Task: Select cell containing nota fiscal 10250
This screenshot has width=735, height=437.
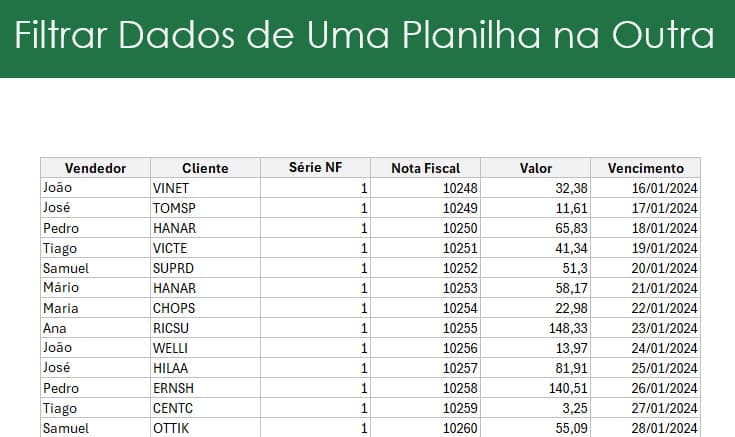Action: (x=426, y=228)
